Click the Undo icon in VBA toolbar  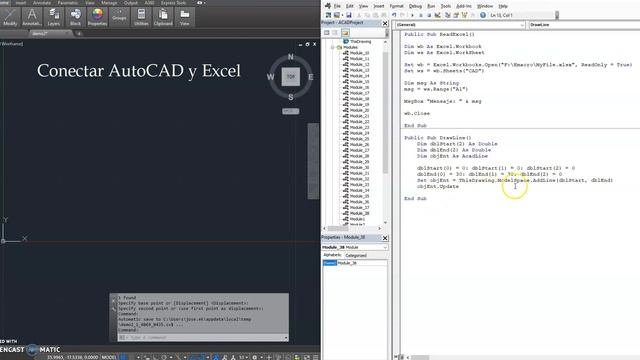point(394,15)
